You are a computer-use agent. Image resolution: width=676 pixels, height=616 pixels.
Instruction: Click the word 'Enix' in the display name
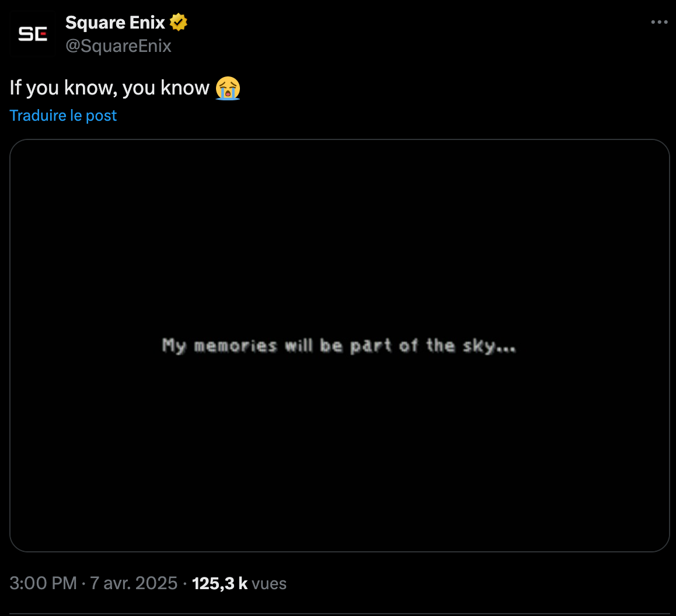147,22
